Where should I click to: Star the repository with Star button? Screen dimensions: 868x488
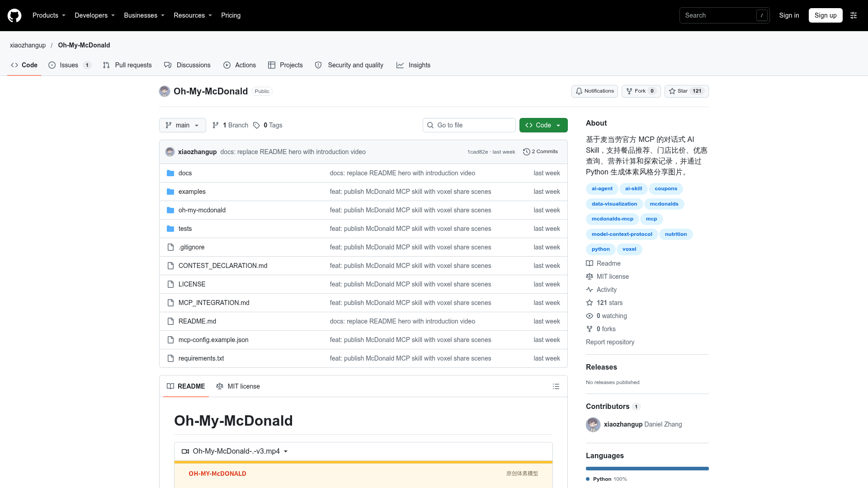tap(686, 91)
